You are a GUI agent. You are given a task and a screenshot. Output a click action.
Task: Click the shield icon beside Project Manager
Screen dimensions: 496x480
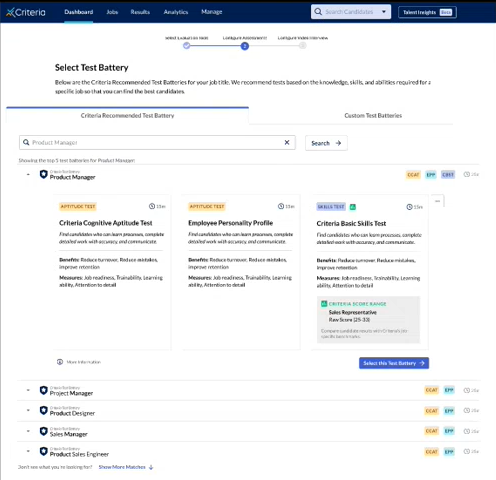(x=43, y=390)
